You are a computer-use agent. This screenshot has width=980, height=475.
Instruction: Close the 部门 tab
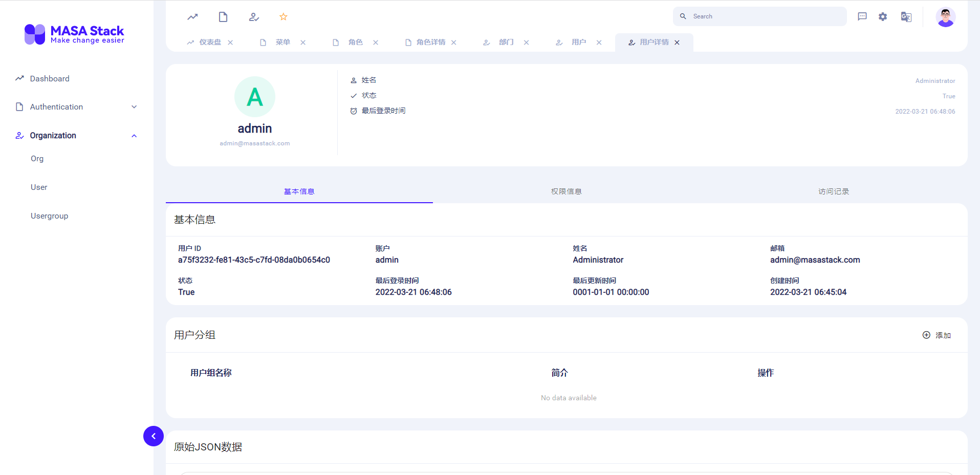527,42
